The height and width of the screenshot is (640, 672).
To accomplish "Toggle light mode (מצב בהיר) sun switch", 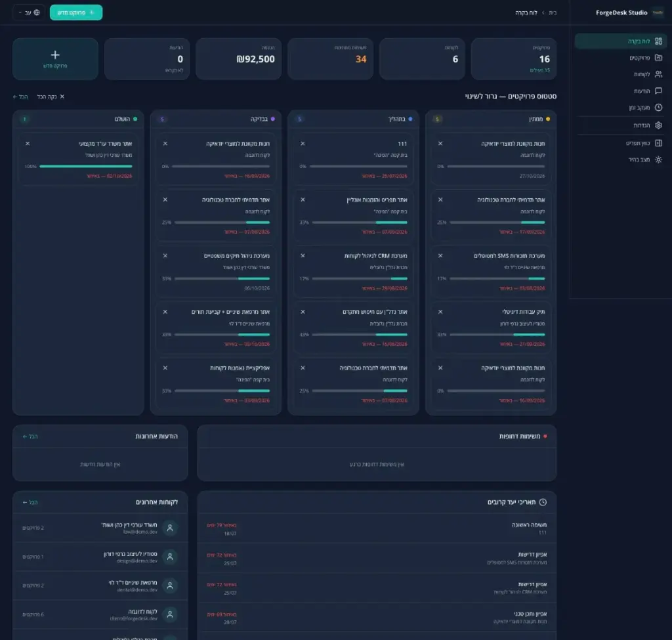I will point(658,160).
